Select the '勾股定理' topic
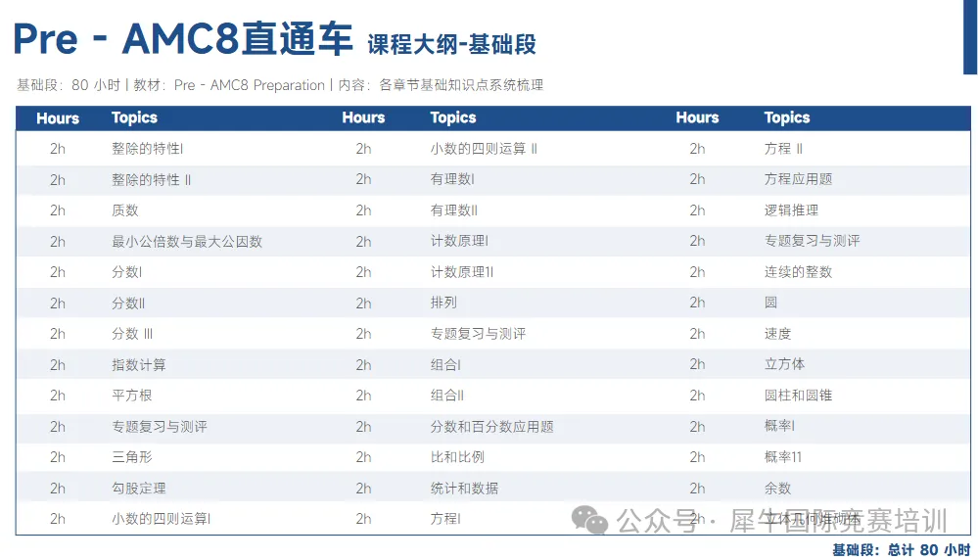 pyautogui.click(x=139, y=489)
